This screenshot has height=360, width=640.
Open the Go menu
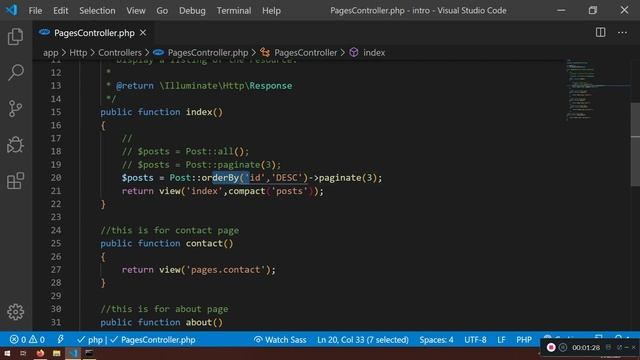tap(162, 11)
